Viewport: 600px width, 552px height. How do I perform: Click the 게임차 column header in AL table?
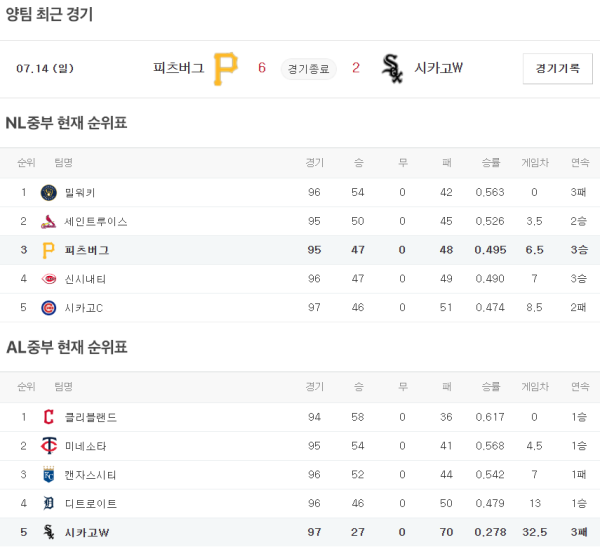coord(534,387)
